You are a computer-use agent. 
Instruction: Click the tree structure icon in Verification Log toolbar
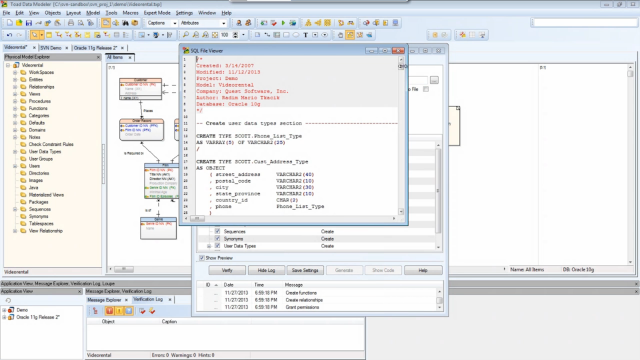(x=95, y=311)
